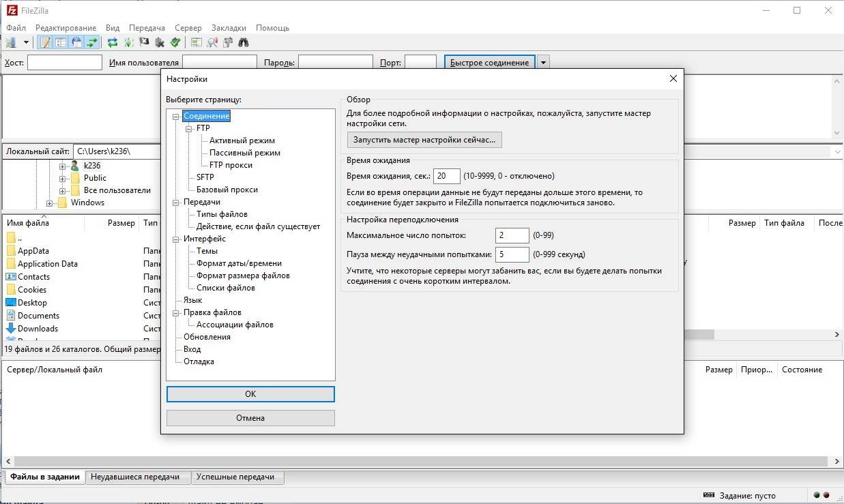Toggle remote directory tree display icon

[x=76, y=42]
